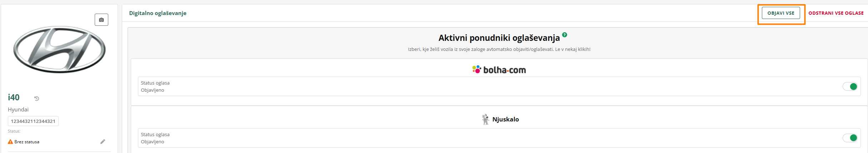The image size is (868, 153).
Task: Click the Brez statusa status label
Action: point(27,142)
